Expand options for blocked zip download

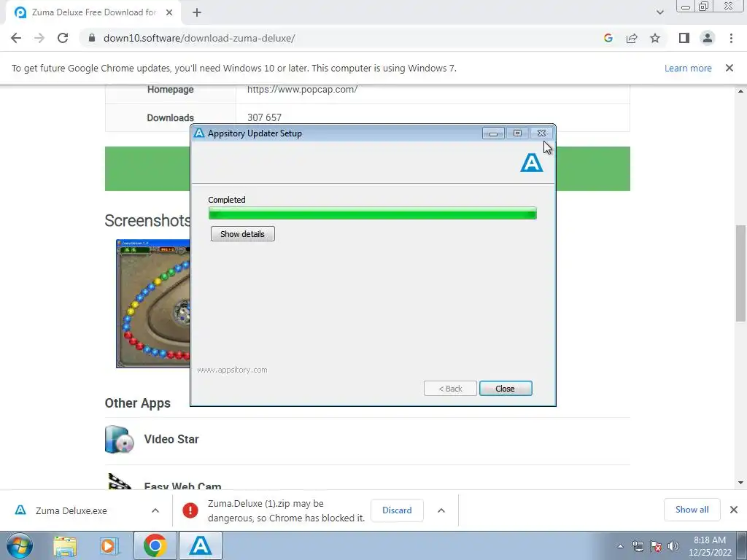(441, 510)
